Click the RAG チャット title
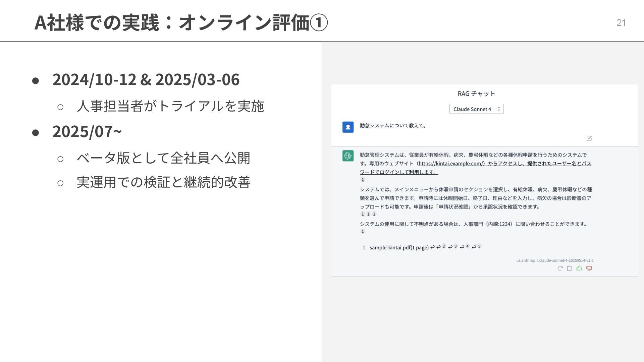This screenshot has width=644, height=362. coord(476,94)
